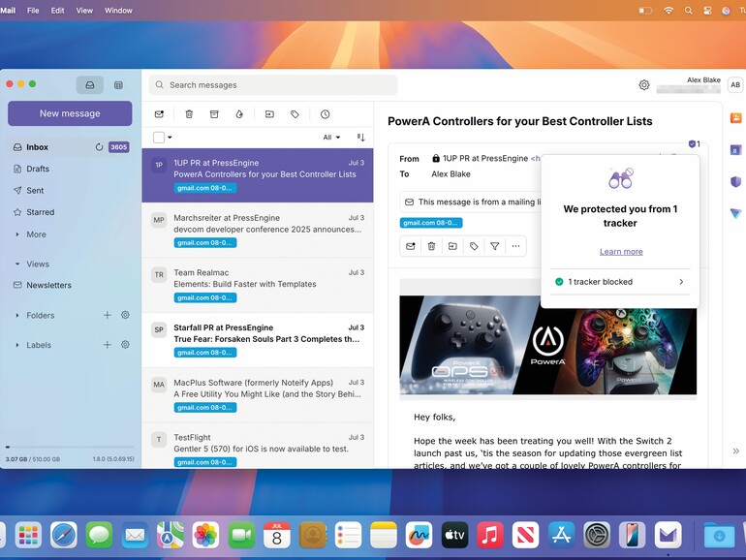The height and width of the screenshot is (560, 746).
Task: Toggle sort order icon above message list
Action: coord(361,138)
